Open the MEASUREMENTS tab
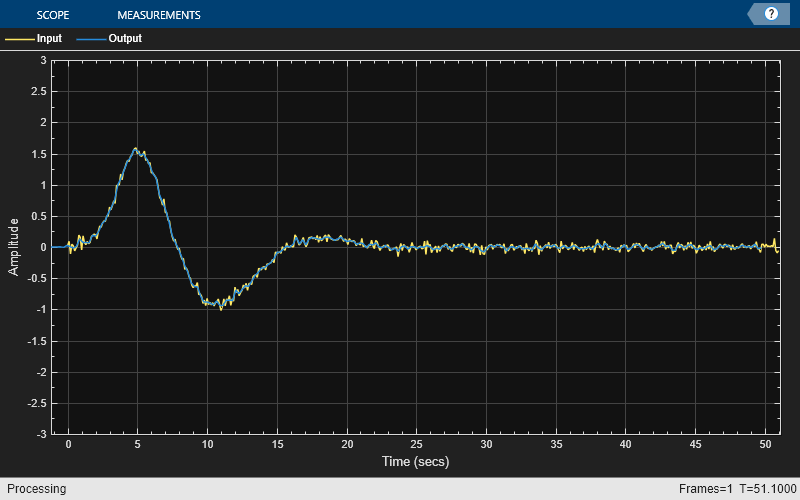This screenshot has width=800, height=500. coord(159,15)
